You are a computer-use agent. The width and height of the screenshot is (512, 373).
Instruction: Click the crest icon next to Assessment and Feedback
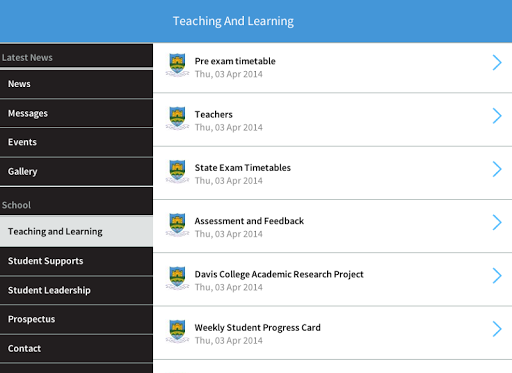pos(177,225)
